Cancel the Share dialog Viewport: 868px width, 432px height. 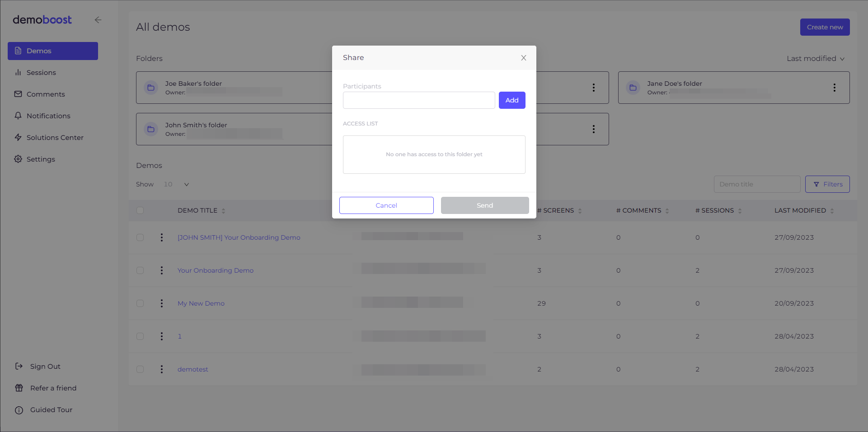coord(386,205)
